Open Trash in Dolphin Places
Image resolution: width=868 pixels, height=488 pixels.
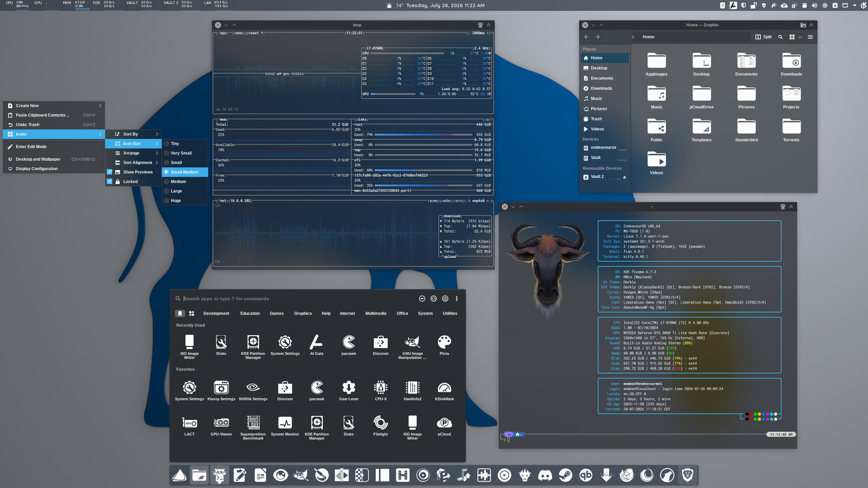pyautogui.click(x=605, y=119)
